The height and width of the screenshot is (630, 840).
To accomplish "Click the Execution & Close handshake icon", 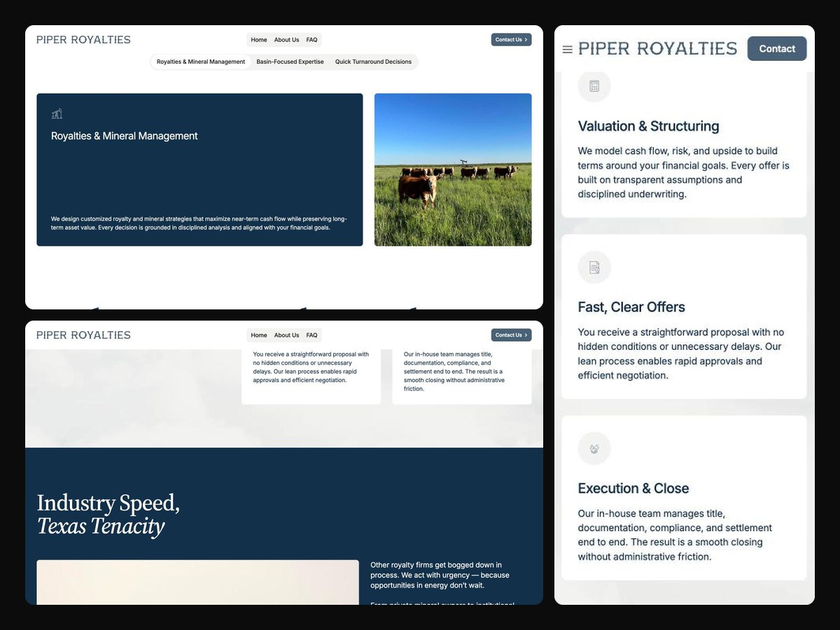I will tap(594, 449).
